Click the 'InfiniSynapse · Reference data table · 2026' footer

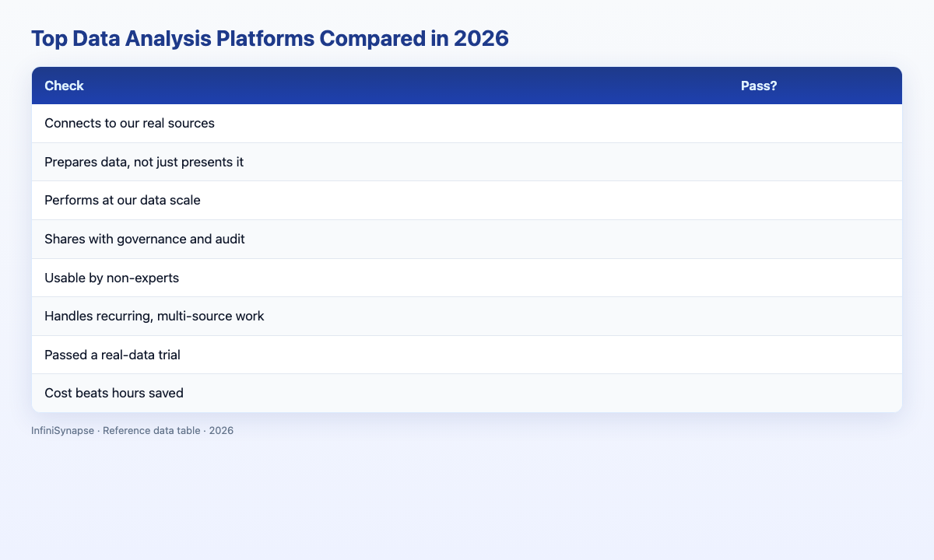[x=132, y=430]
